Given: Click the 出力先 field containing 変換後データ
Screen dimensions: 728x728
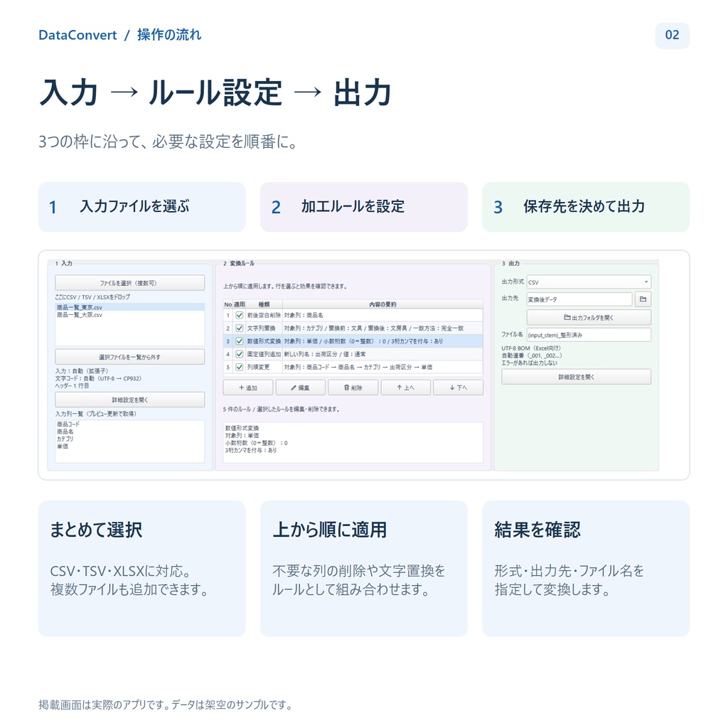Looking at the screenshot, I should coord(579,299).
